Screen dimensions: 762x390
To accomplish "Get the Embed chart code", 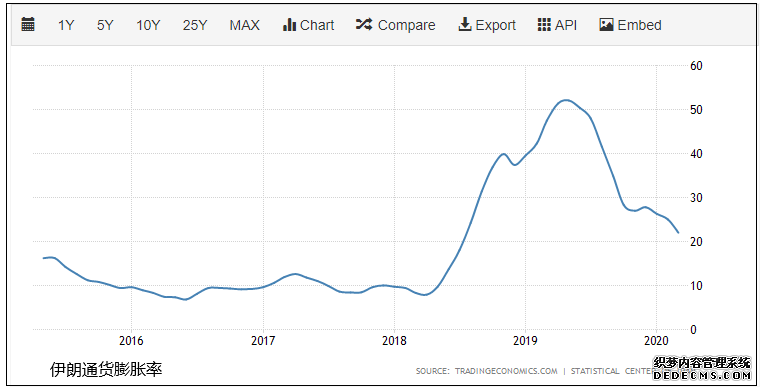I will tap(630, 25).
